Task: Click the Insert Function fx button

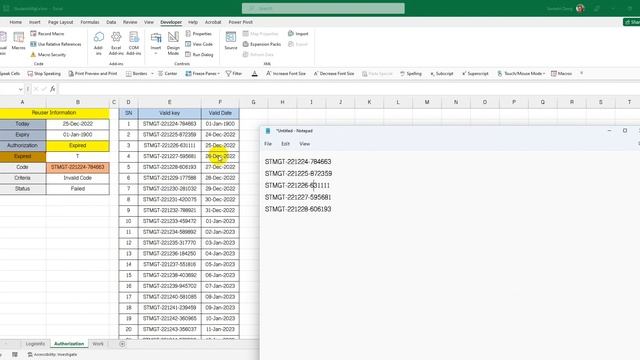Action: pyautogui.click(x=53, y=89)
